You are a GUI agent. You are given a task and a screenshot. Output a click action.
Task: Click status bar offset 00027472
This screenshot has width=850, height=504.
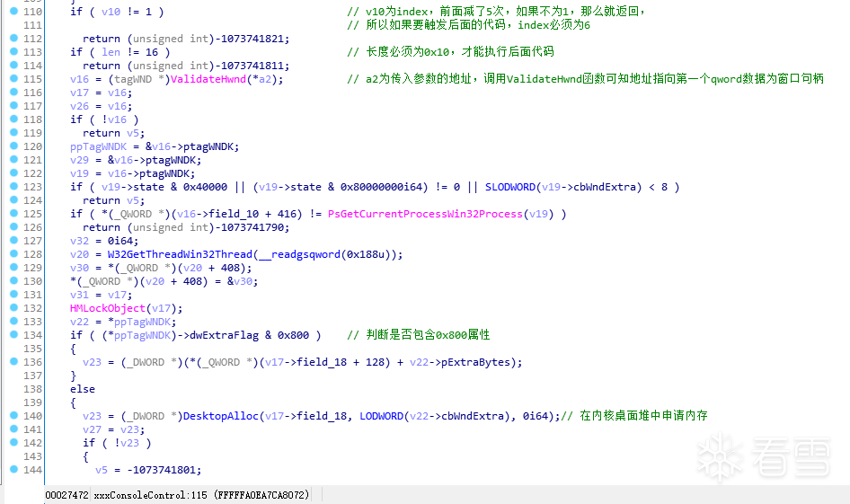click(66, 495)
